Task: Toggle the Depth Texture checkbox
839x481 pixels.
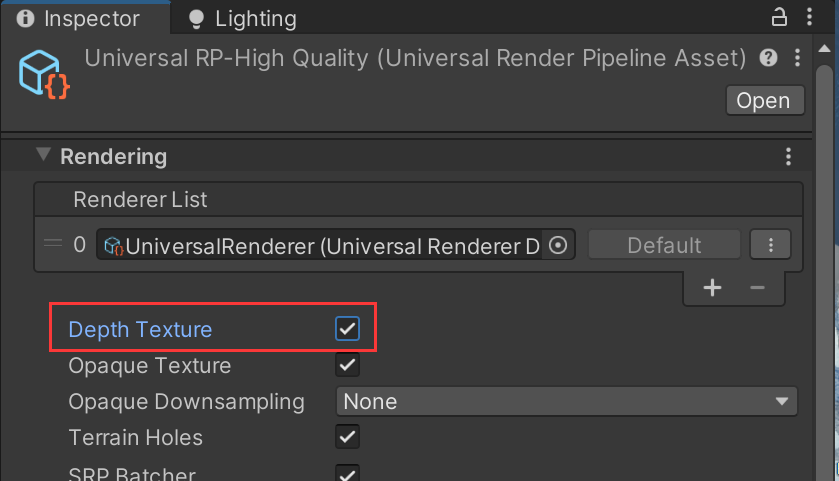Action: (x=347, y=329)
